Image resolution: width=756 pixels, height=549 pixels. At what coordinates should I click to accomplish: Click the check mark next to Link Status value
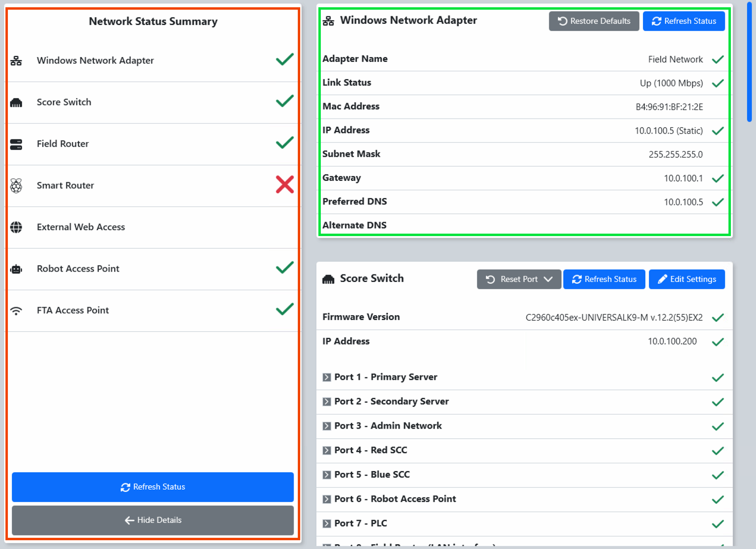(718, 83)
